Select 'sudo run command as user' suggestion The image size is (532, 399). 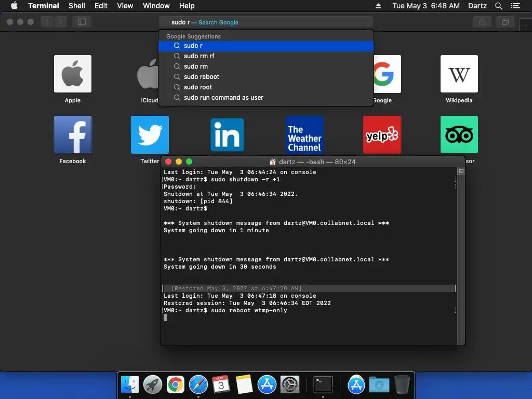coord(266,98)
